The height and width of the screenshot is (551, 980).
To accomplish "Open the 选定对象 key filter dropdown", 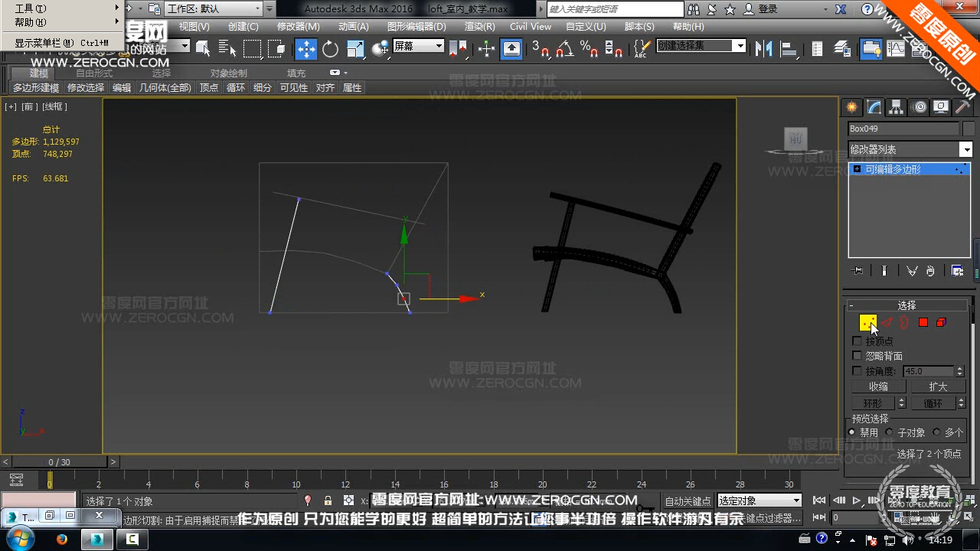I will click(x=759, y=500).
